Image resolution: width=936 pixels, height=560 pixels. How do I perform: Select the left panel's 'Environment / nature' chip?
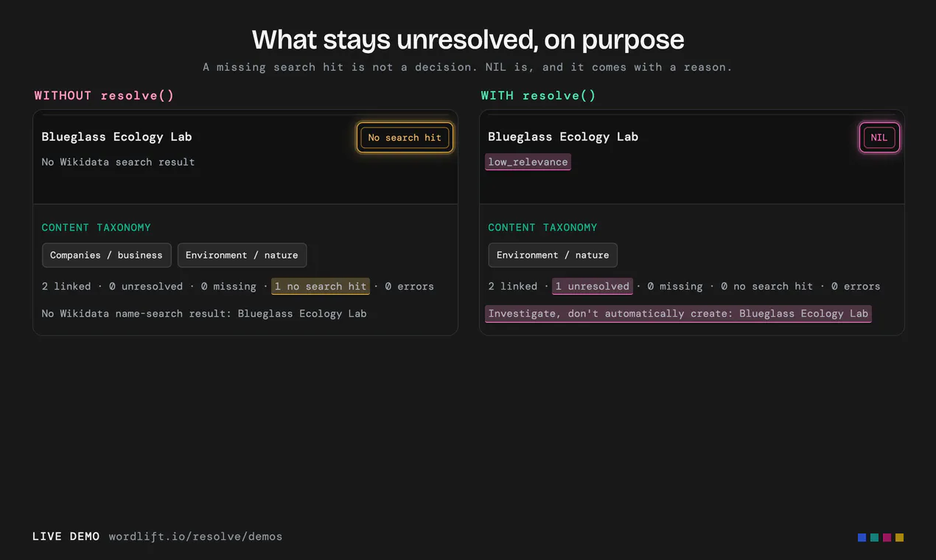tap(242, 255)
